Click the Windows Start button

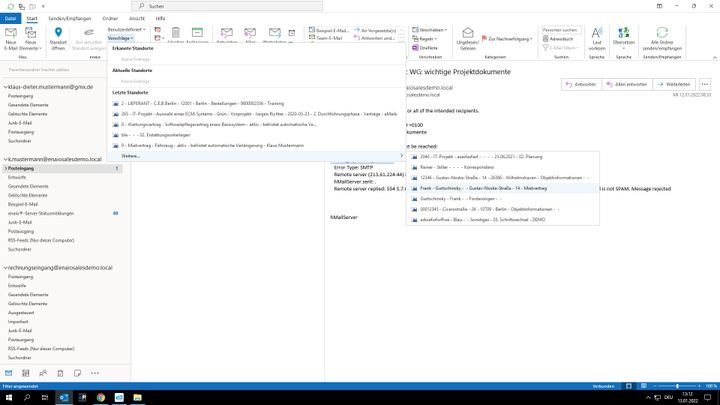[9, 397]
